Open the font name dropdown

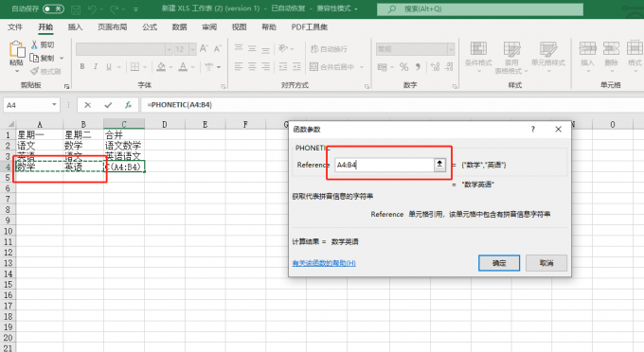tap(169, 49)
